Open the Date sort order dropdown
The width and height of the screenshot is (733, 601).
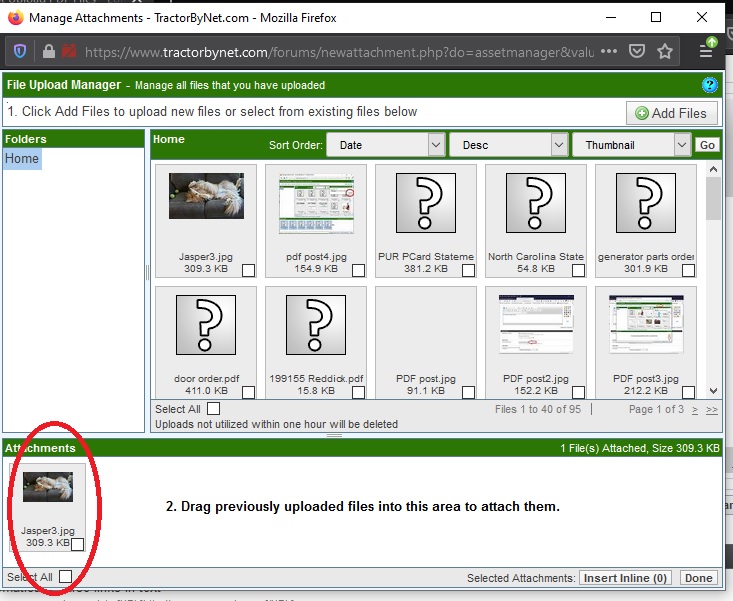[385, 145]
